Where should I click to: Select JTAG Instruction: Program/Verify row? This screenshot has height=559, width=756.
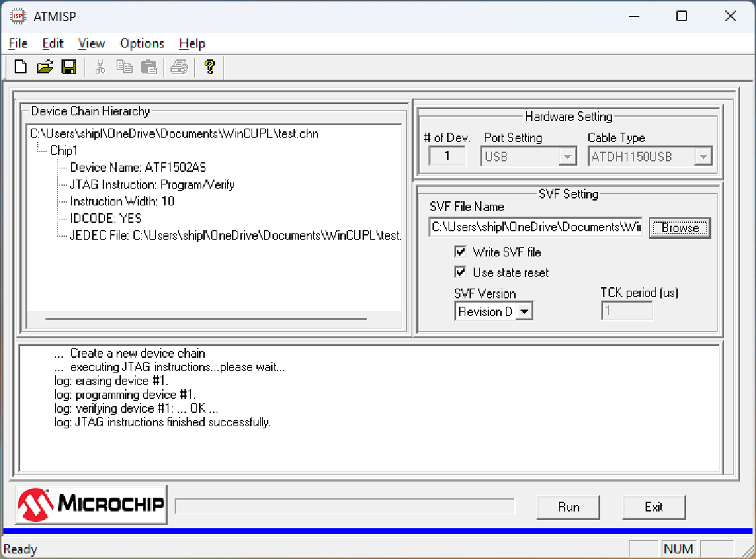tap(152, 184)
